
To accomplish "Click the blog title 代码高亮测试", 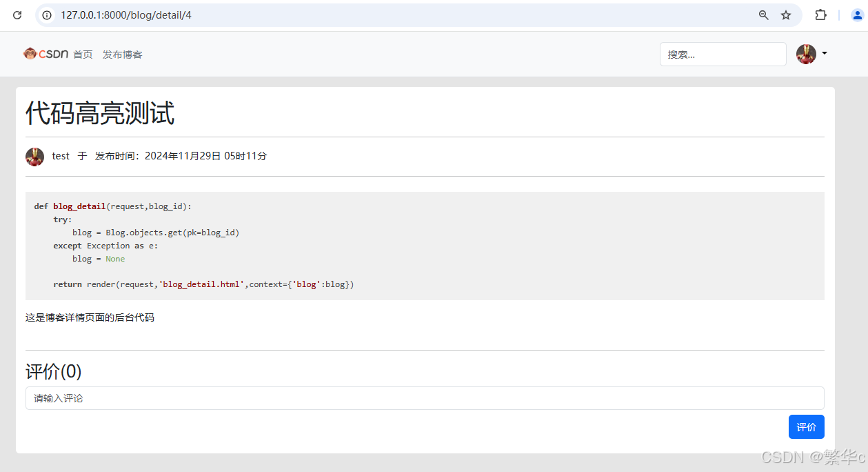I will 100,113.
